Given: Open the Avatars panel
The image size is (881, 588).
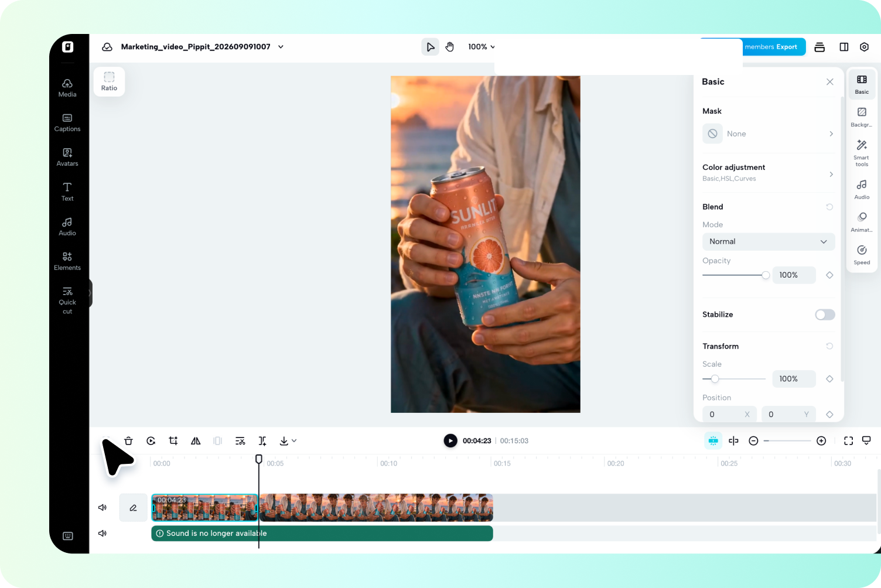Looking at the screenshot, I should tap(67, 157).
